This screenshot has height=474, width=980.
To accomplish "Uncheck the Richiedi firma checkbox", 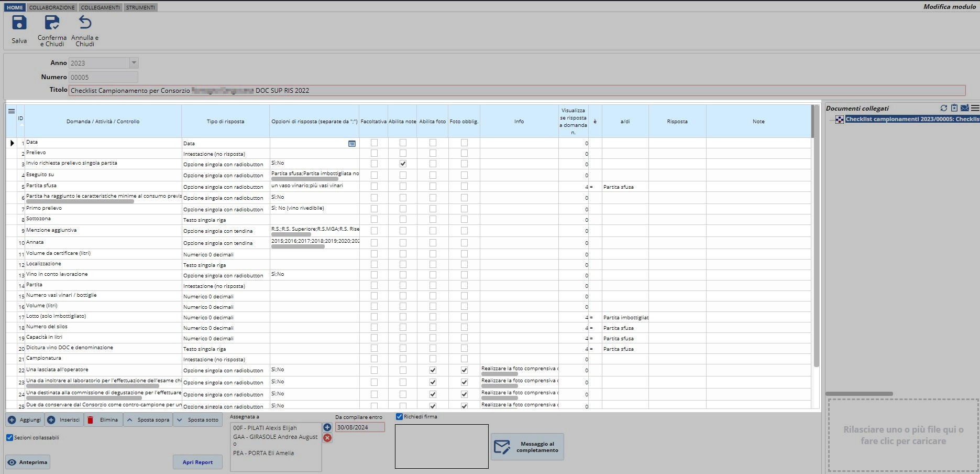I will pyautogui.click(x=400, y=417).
